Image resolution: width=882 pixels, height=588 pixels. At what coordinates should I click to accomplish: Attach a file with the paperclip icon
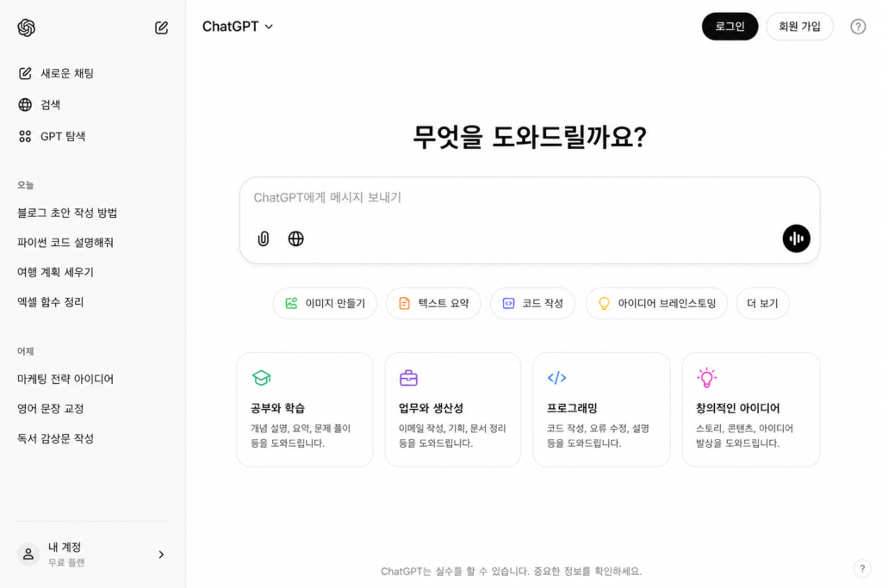(x=264, y=239)
